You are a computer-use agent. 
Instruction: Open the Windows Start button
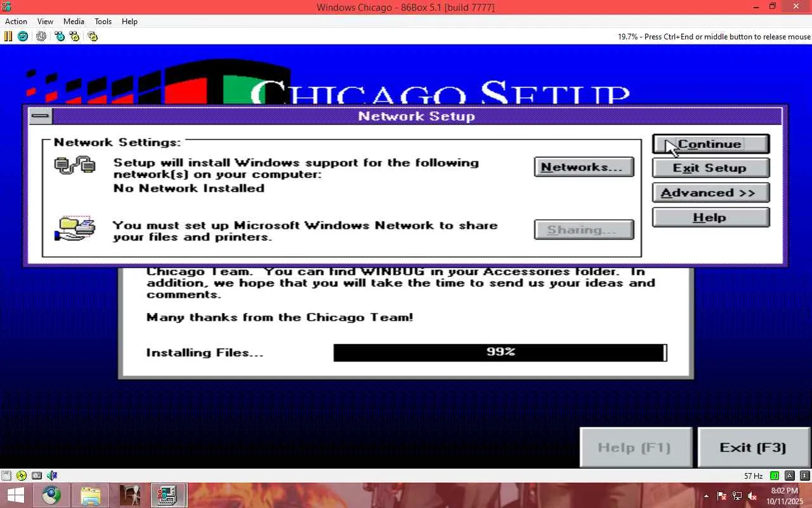(x=15, y=495)
